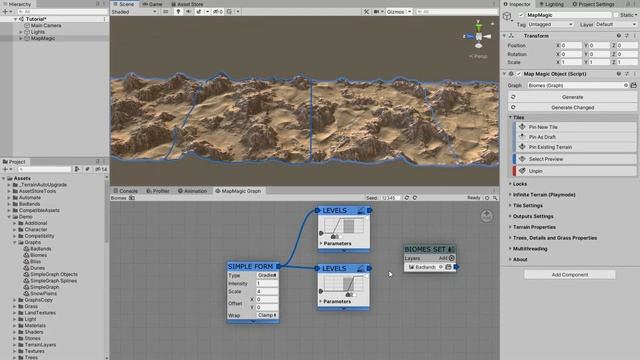Click the graph search magnifier icon
640x360 pixels.
coord(495,198)
